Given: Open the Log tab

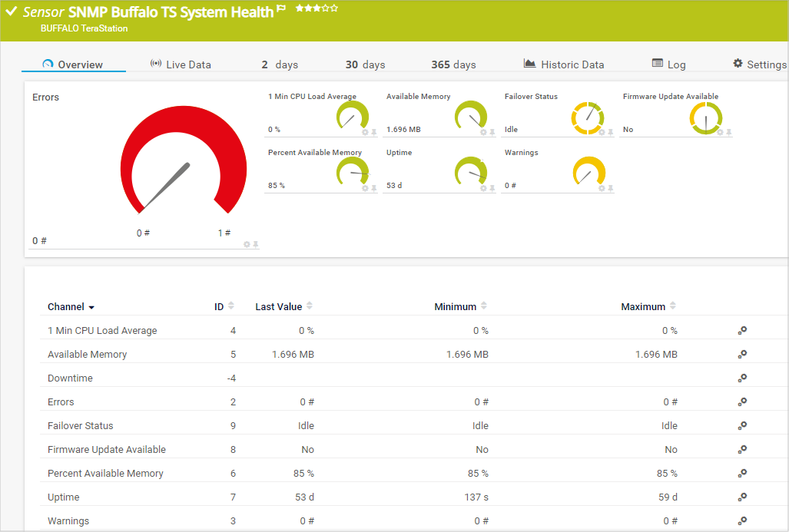Looking at the screenshot, I should pos(668,64).
